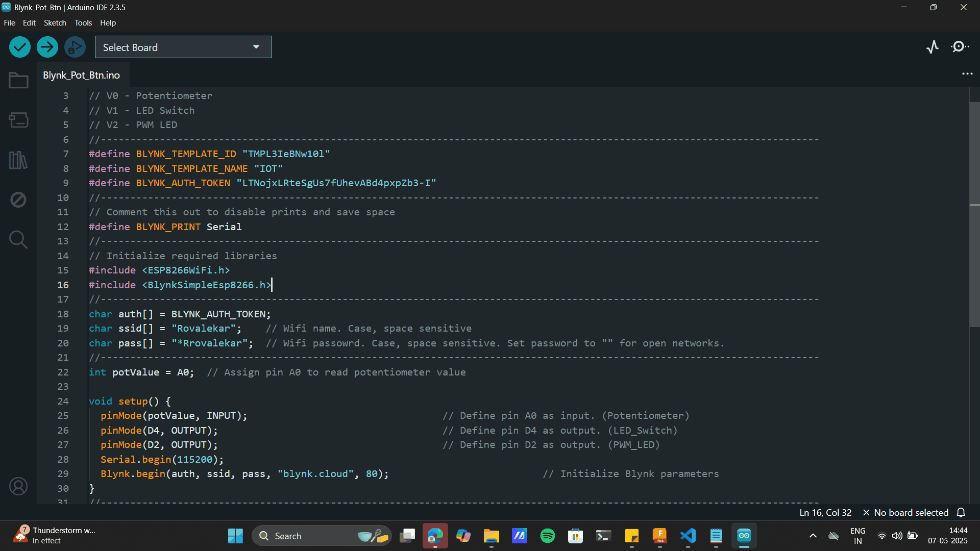Screen dimensions: 980x551
Task: Click the "Rovalekar" ssid string
Action: (x=204, y=328)
